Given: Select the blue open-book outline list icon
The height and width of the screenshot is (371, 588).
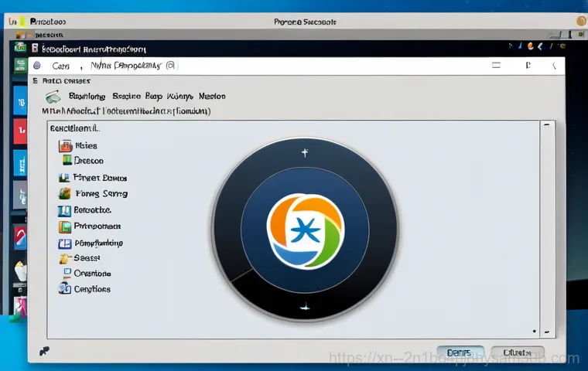Looking at the screenshot, I should point(64,243).
